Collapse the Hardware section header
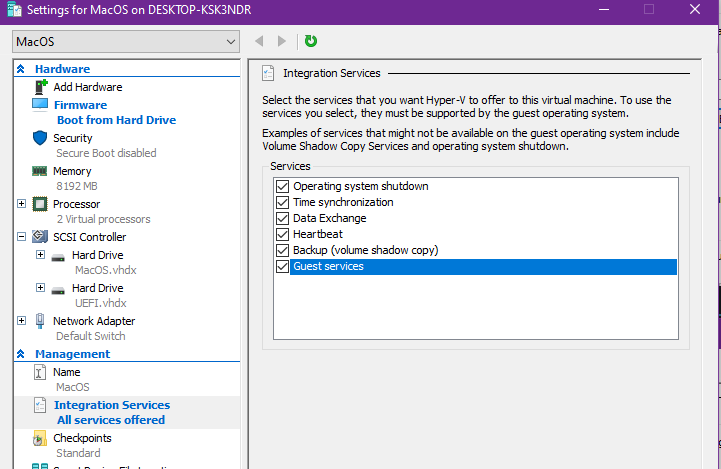Screen dimensions: 721x469 [21, 69]
